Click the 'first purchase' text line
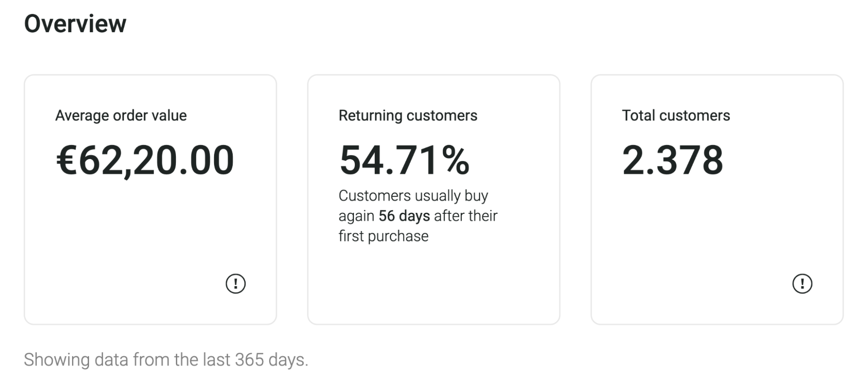 pyautogui.click(x=383, y=236)
